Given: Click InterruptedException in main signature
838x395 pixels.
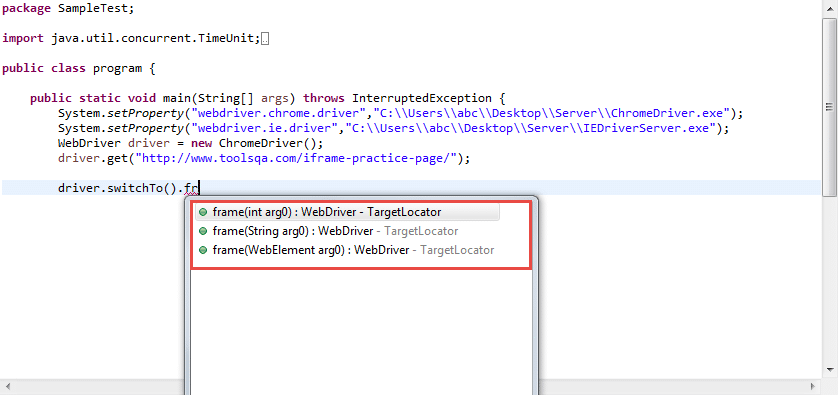Looking at the screenshot, I should pyautogui.click(x=422, y=98).
